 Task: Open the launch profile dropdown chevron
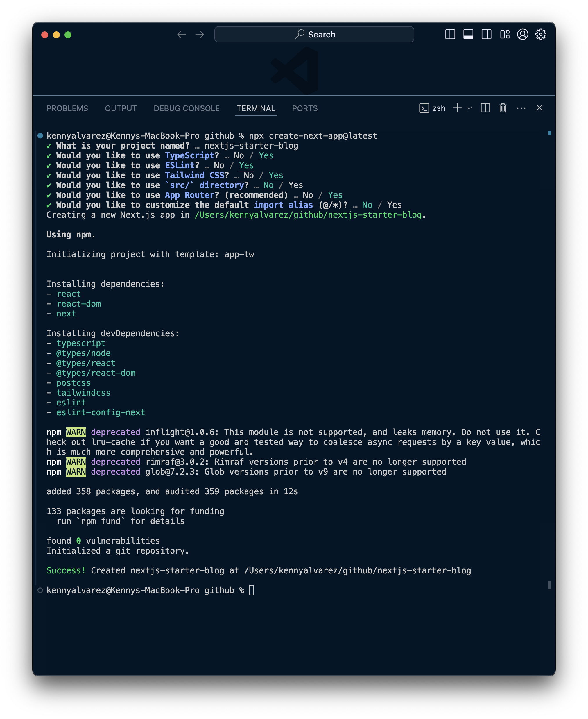pos(469,108)
